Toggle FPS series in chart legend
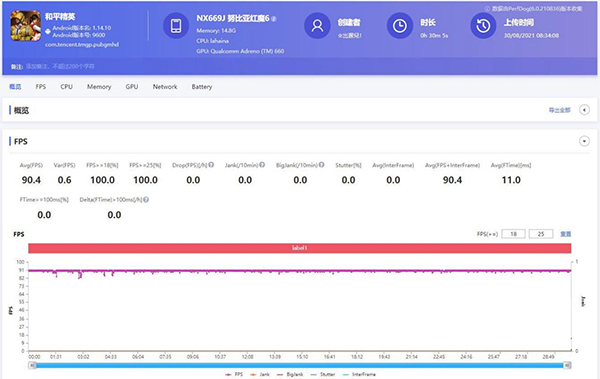This screenshot has height=379, width=600. point(234,374)
